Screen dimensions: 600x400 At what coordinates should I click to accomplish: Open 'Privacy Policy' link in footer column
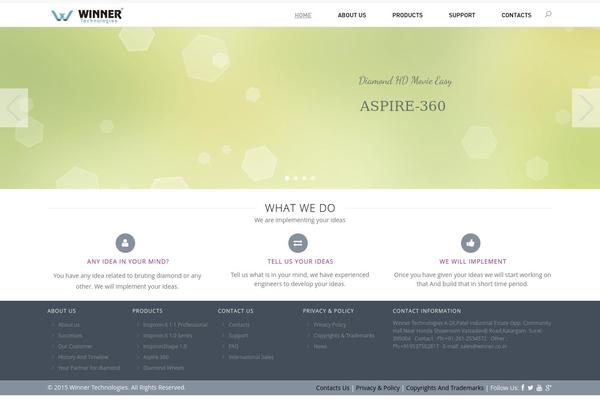point(329,325)
